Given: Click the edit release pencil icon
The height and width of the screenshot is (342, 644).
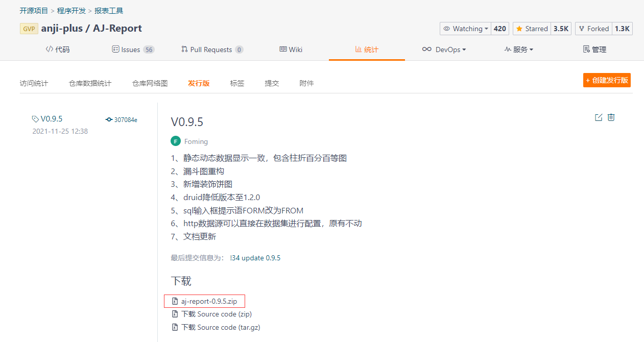Looking at the screenshot, I should [599, 117].
